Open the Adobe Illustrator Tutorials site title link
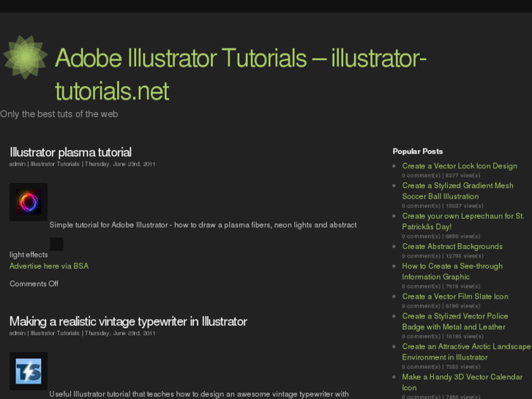This screenshot has height=399, width=532. (241, 75)
